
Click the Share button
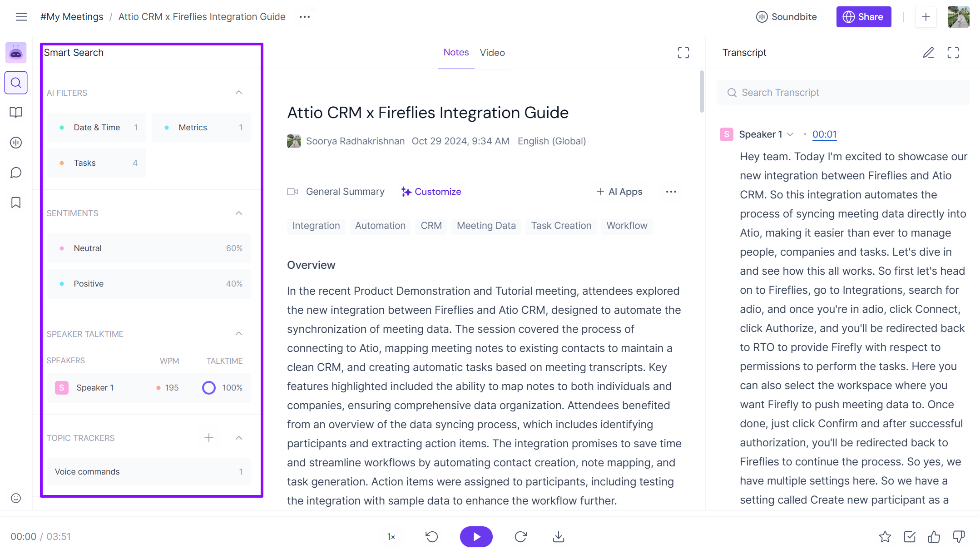863,17
